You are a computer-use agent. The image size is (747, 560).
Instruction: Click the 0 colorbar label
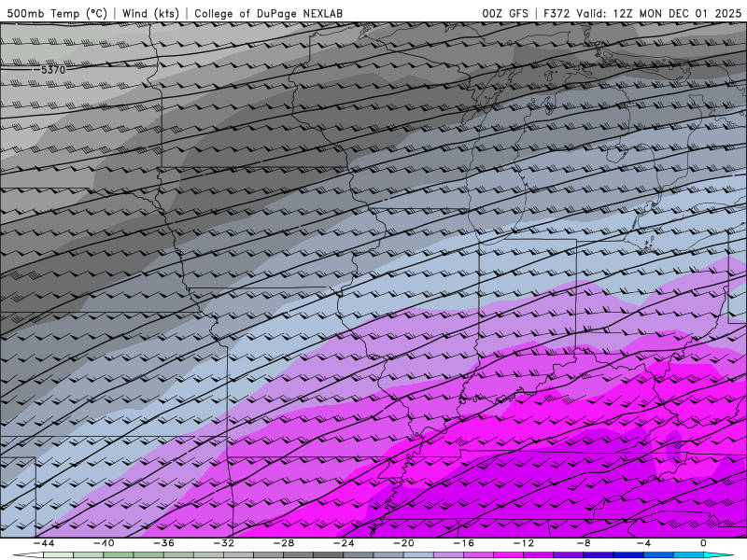703,543
